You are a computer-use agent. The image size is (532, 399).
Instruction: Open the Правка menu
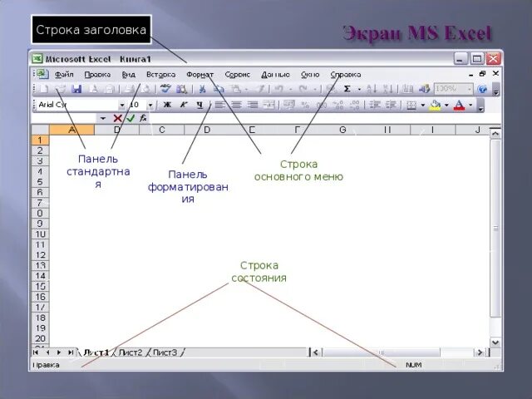[x=98, y=74]
